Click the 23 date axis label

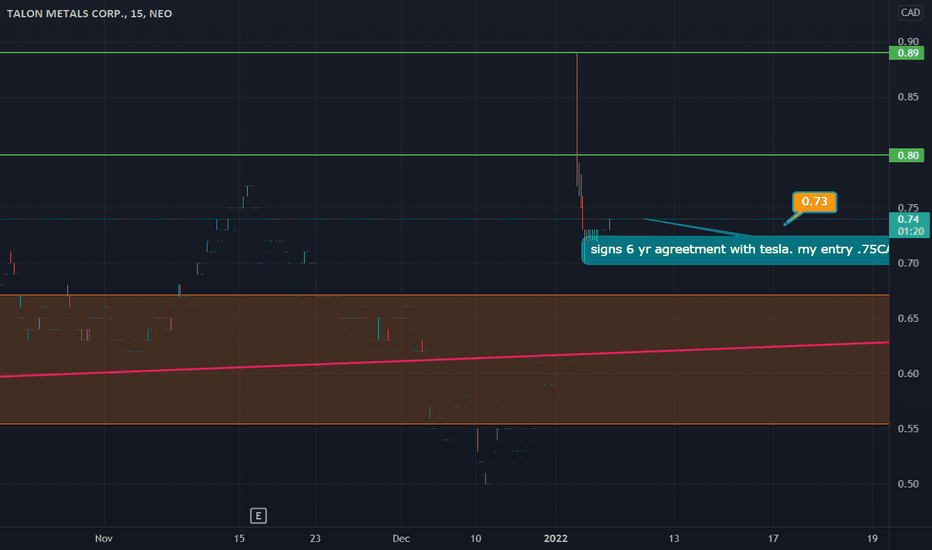point(315,538)
